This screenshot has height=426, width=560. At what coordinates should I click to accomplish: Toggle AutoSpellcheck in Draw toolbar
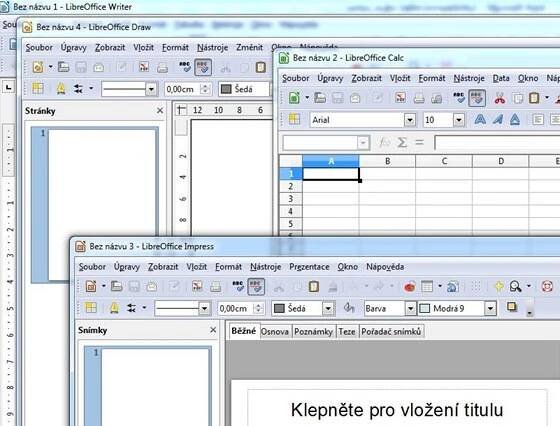(203, 67)
